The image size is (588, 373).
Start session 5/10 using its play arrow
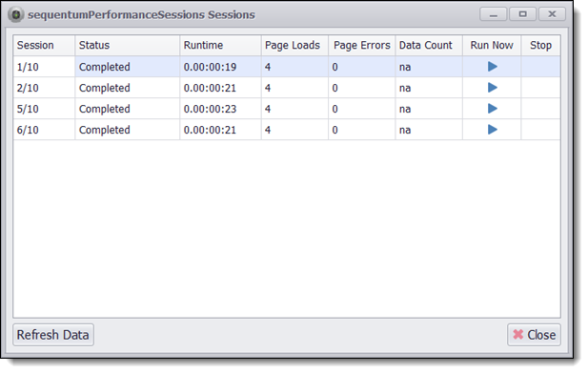pos(492,109)
